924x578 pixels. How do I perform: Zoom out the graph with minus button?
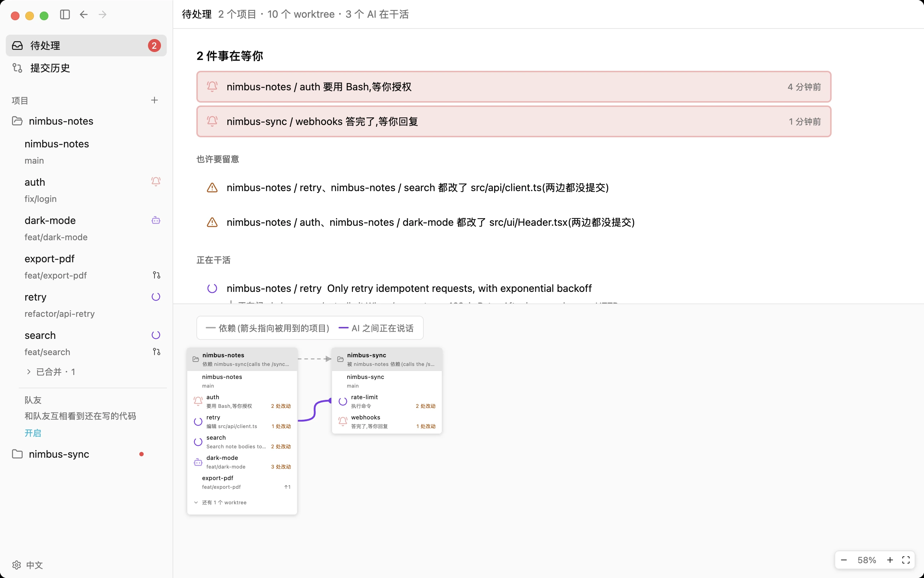(x=844, y=560)
